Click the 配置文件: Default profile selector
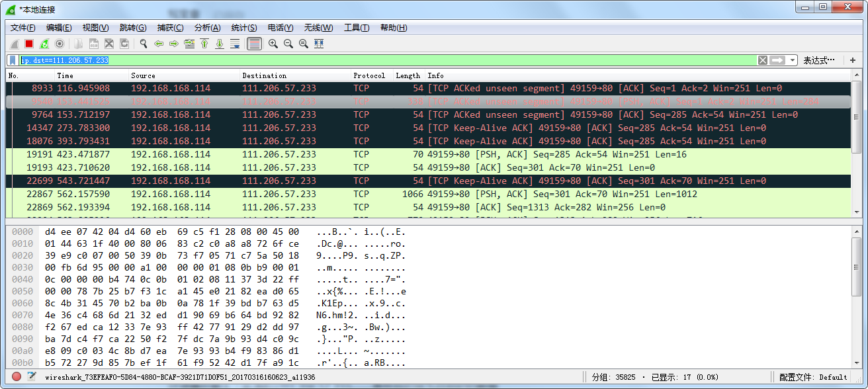Screen dimensions: 868x389 812,377
